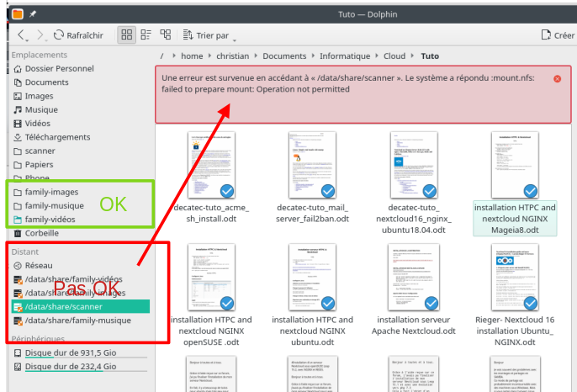Image resolution: width=577 pixels, height=392 pixels.
Task: Select installation HTPC nextcloud NGINX ubuntu.odt thumbnail
Action: [312, 277]
